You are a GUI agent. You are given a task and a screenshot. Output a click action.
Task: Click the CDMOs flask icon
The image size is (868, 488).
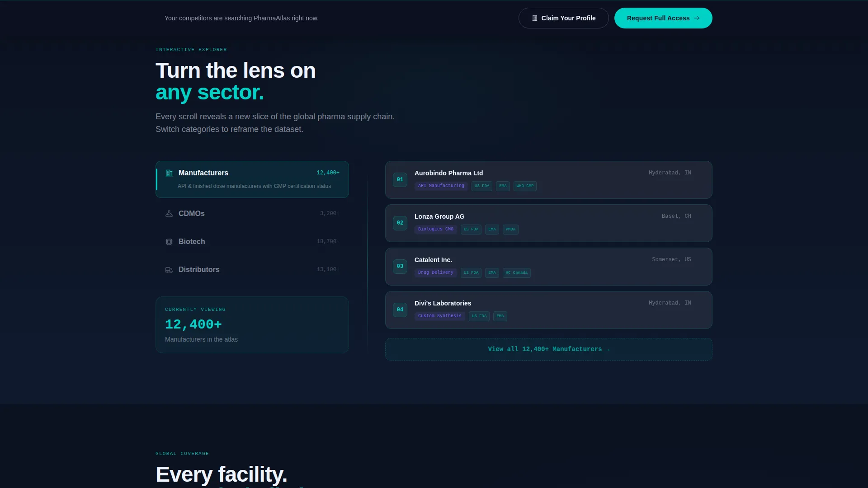(169, 214)
